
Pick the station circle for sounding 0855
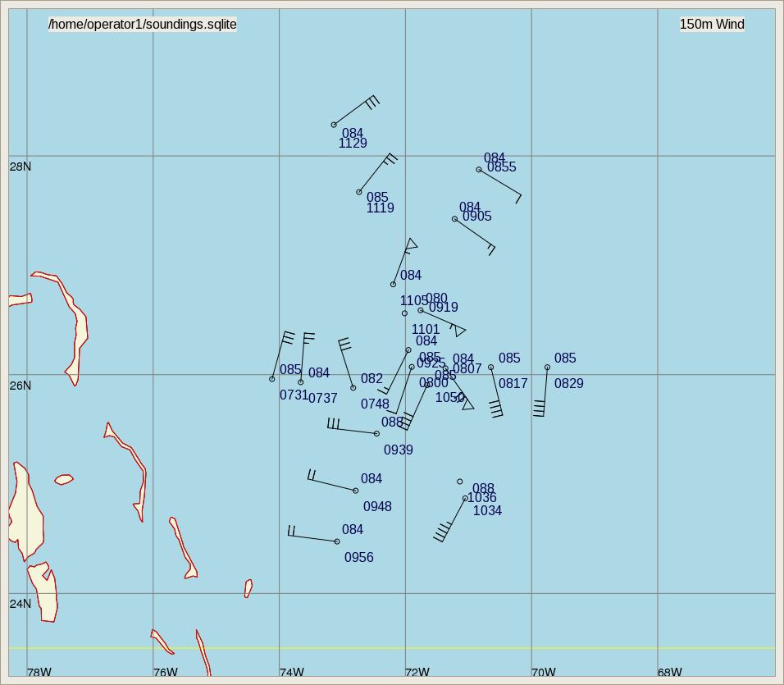478,170
